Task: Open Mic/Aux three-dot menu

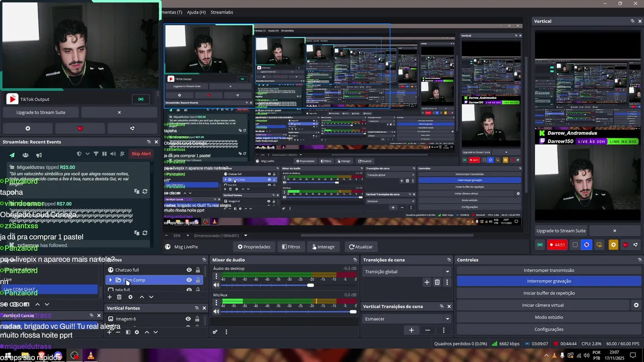Action: [x=216, y=303]
